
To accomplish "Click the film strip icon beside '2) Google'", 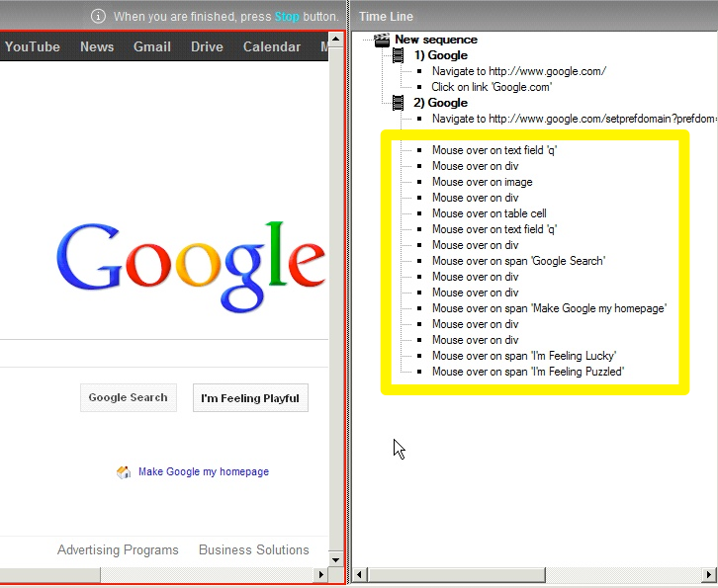I will (398, 103).
